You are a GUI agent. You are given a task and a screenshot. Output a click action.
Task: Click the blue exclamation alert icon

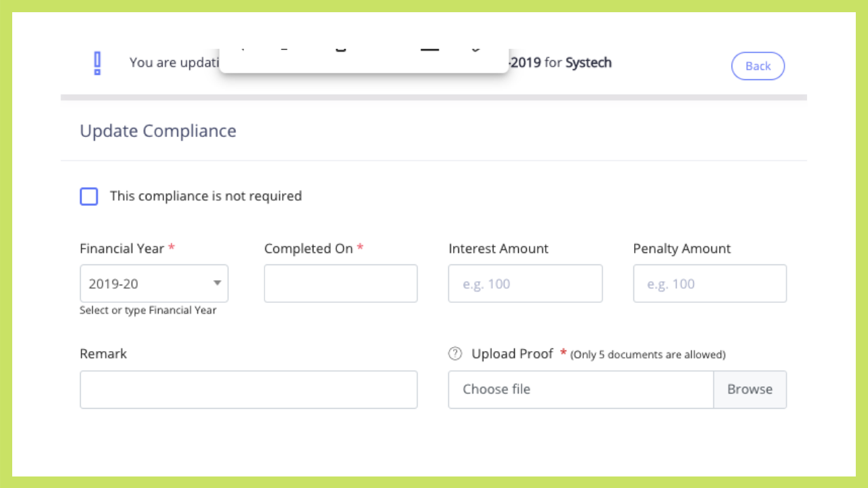coord(97,63)
